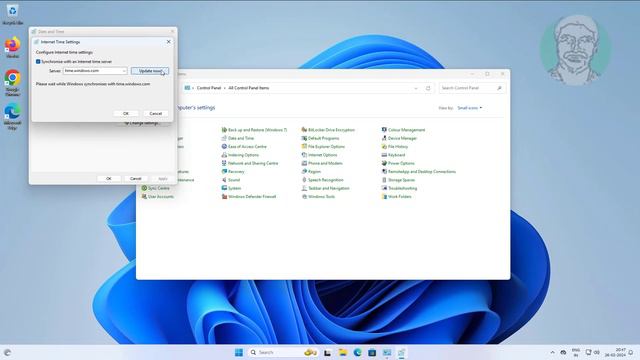Click Control Panel breadcrumb in address bar

point(209,88)
